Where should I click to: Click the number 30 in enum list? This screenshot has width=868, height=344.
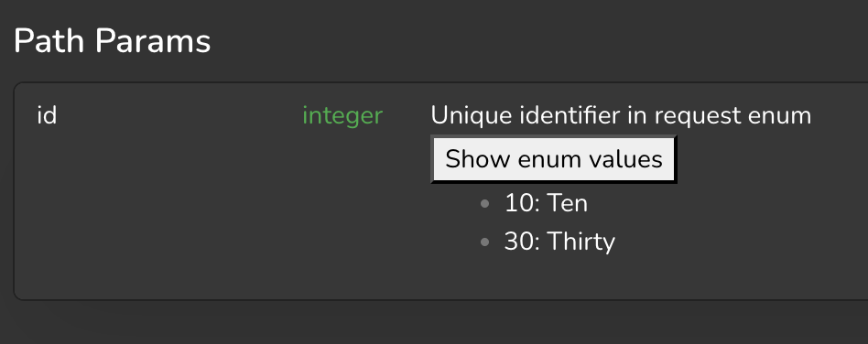(x=518, y=242)
